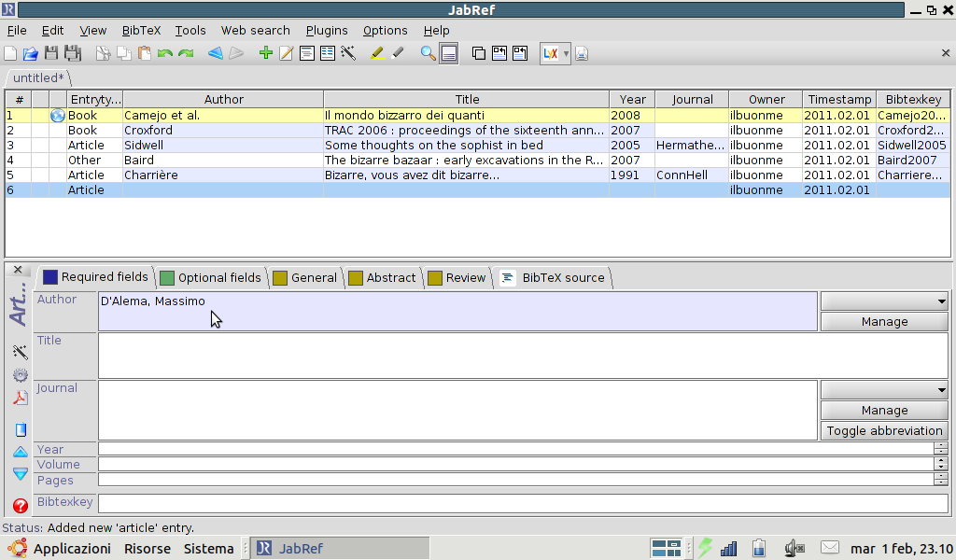Paste from the clipboard icon in the toolbar
The height and width of the screenshot is (560, 956).
click(145, 53)
